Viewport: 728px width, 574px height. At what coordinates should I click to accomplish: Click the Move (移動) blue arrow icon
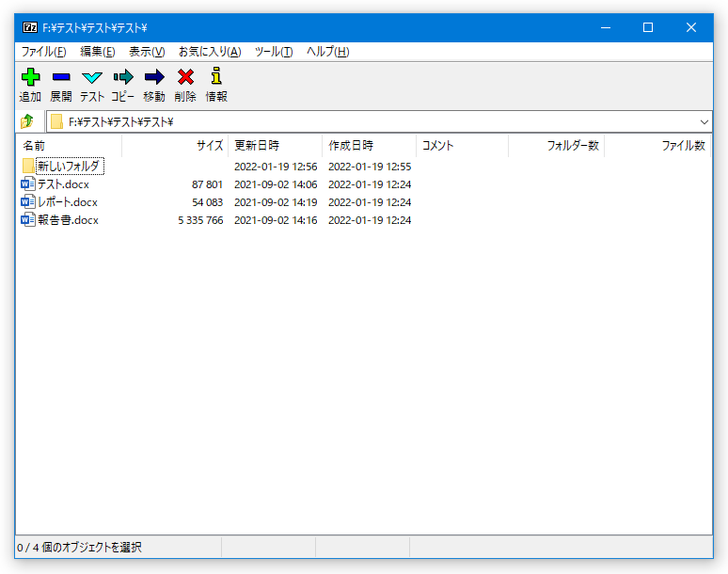coord(154,77)
